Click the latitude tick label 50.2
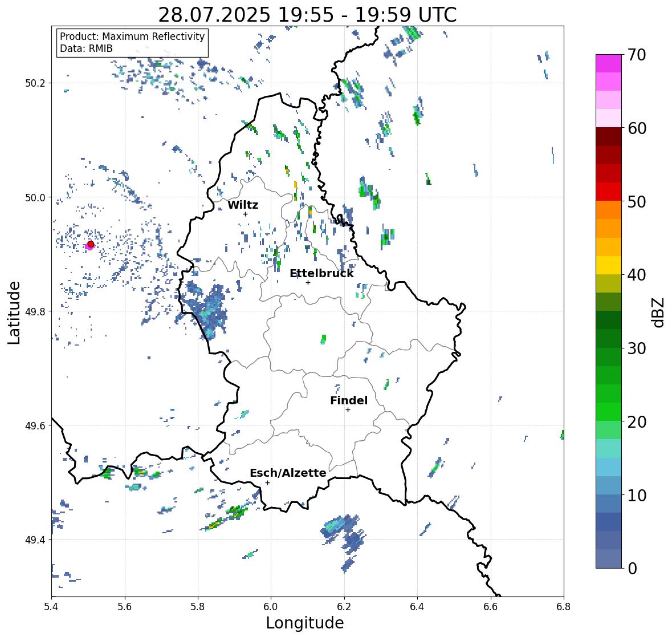This screenshot has height=637, width=672. pos(36,83)
